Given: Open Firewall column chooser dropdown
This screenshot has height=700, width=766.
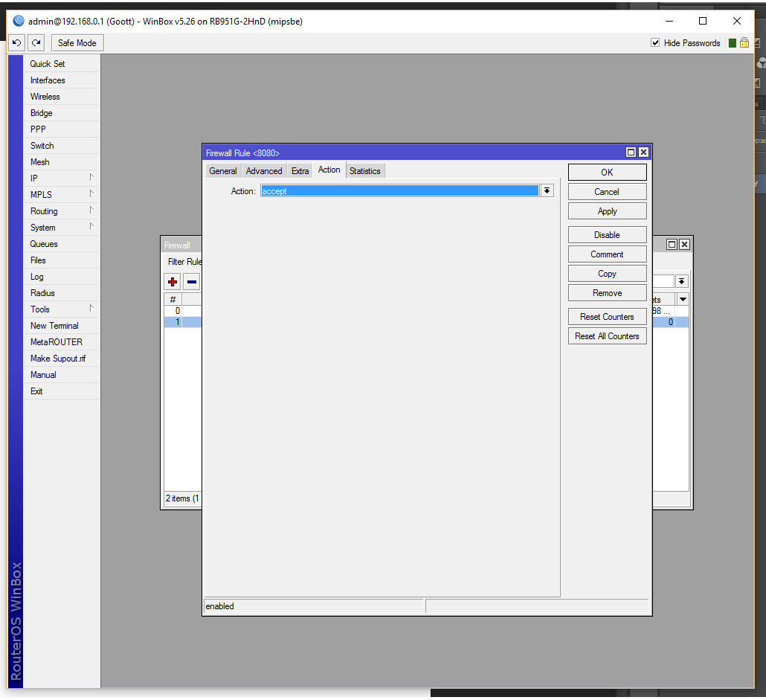Looking at the screenshot, I should 683,300.
